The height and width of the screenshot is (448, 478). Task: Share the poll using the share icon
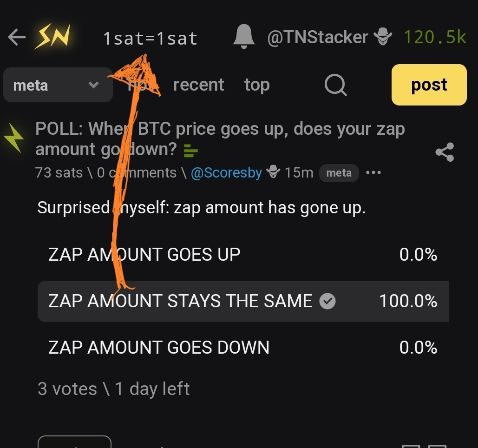445,152
